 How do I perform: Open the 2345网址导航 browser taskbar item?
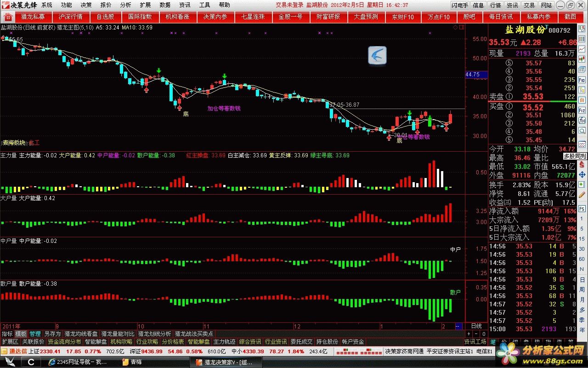tap(77, 362)
